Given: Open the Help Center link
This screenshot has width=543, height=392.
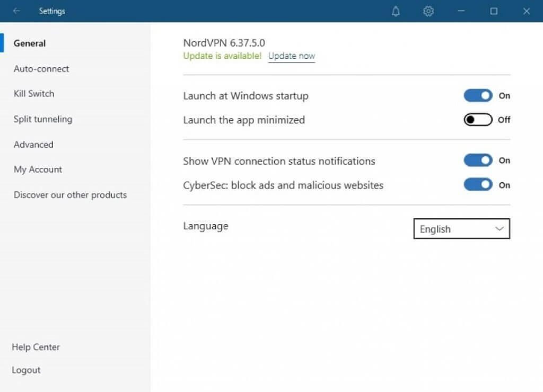Looking at the screenshot, I should coord(36,347).
